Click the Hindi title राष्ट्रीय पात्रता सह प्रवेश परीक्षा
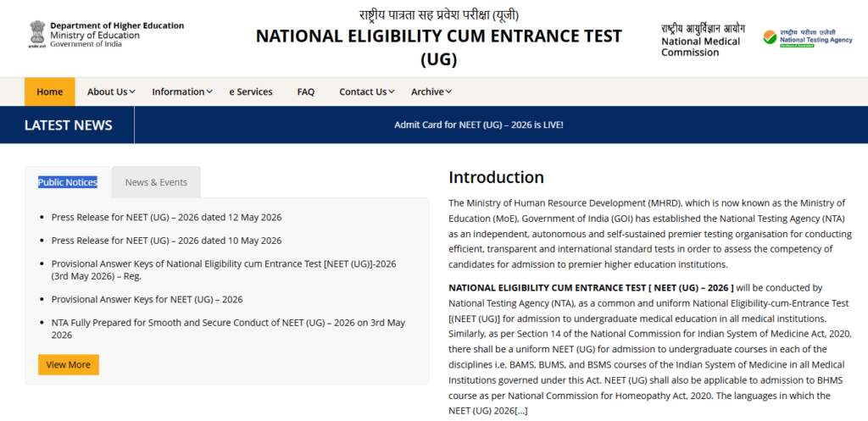 pos(439,15)
